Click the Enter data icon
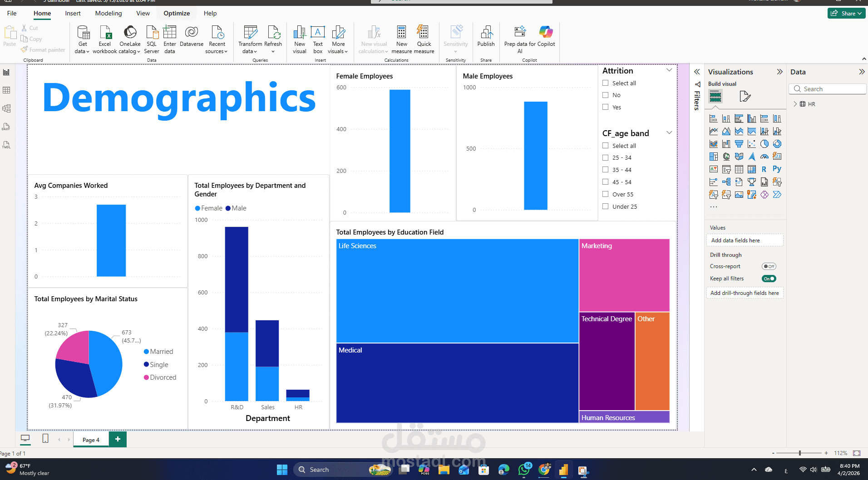 click(x=169, y=32)
